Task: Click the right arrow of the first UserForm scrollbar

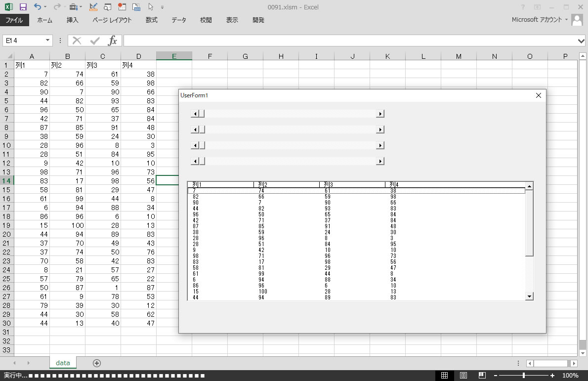Action: [380, 114]
